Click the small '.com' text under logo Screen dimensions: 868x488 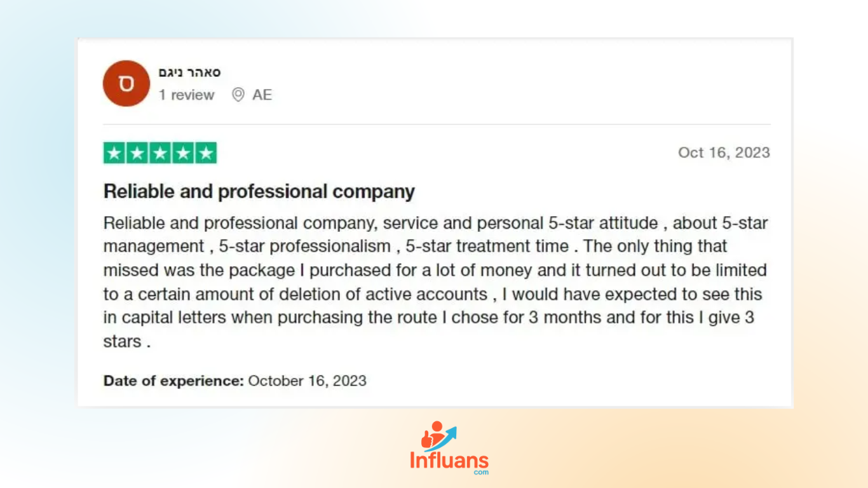click(481, 472)
